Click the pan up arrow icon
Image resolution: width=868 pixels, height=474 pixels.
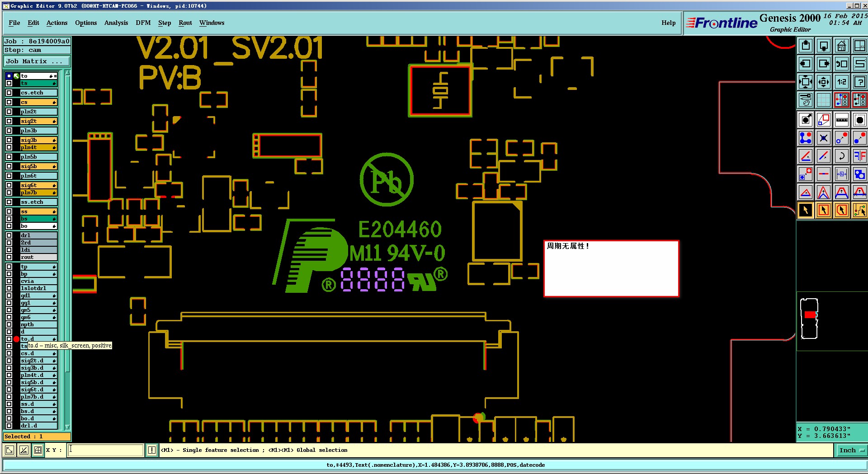point(806,46)
